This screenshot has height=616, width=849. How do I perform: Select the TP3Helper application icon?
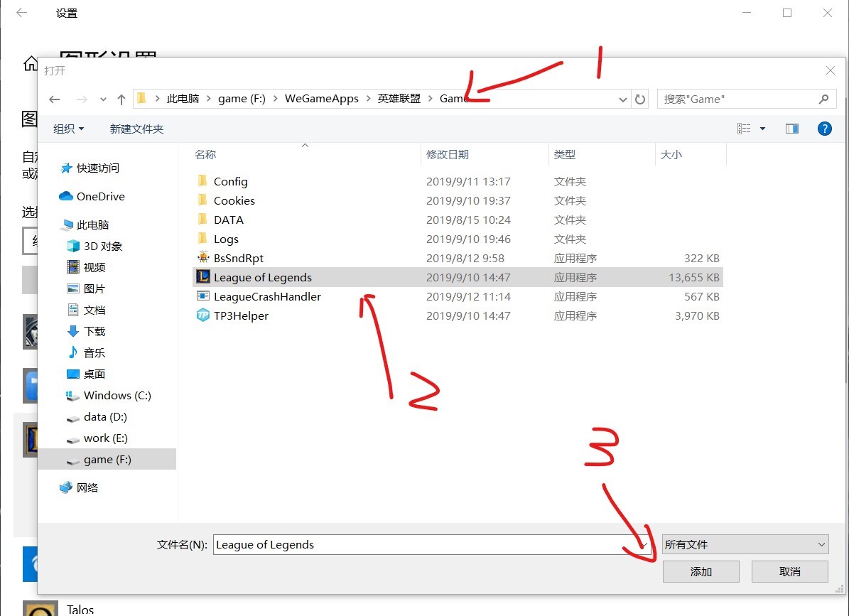click(203, 315)
